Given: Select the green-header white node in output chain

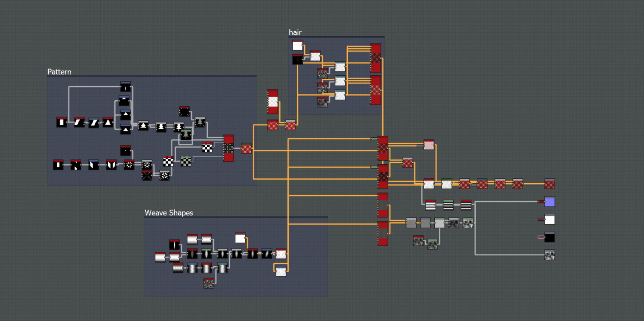Looking at the screenshot, I should (447, 184).
